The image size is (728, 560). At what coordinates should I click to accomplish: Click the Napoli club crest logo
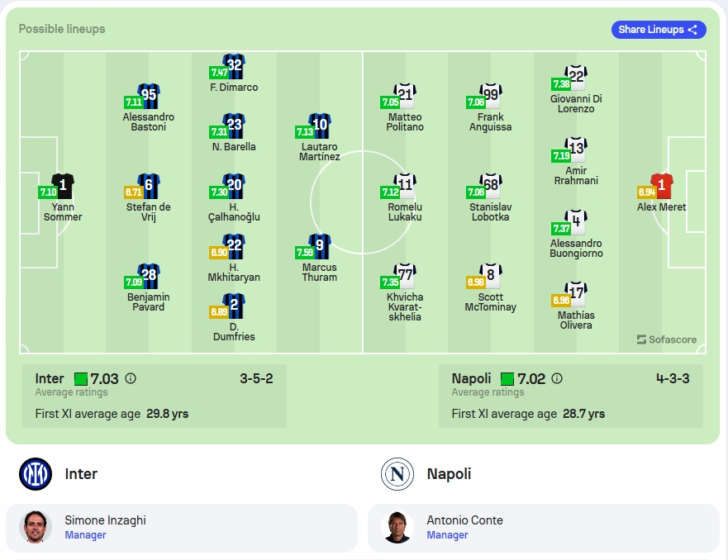point(397,474)
